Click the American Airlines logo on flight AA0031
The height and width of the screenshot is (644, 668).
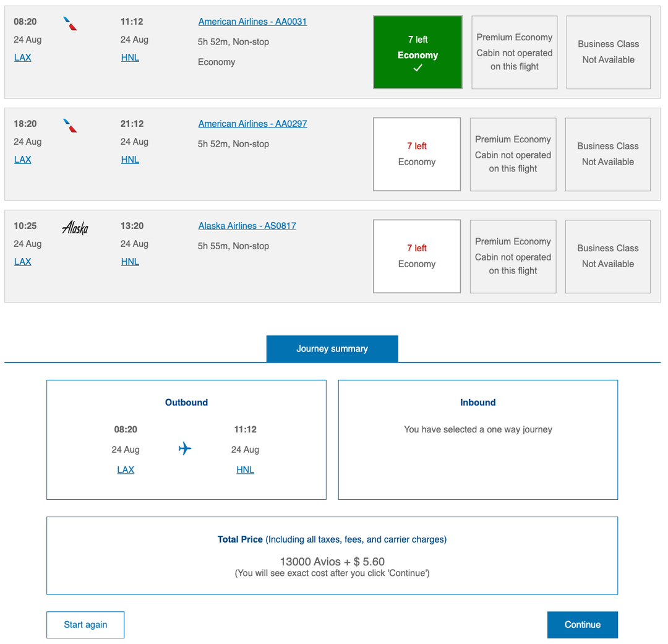click(69, 23)
